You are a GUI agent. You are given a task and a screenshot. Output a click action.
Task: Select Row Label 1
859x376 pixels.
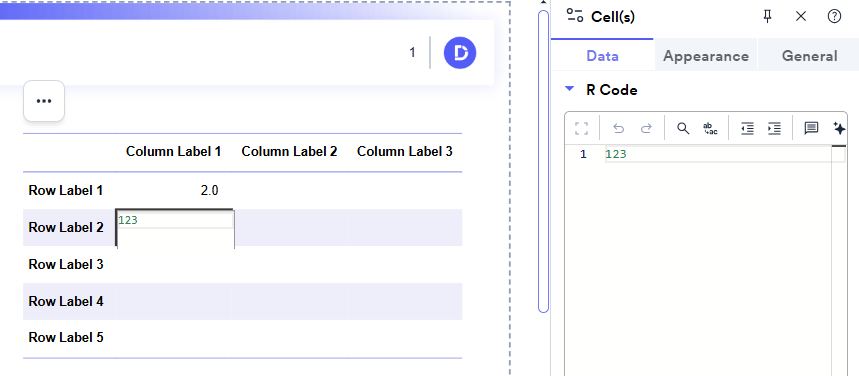(x=66, y=191)
